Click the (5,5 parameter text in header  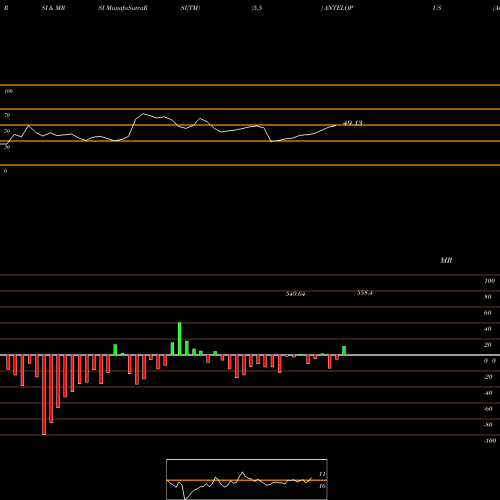click(257, 8)
